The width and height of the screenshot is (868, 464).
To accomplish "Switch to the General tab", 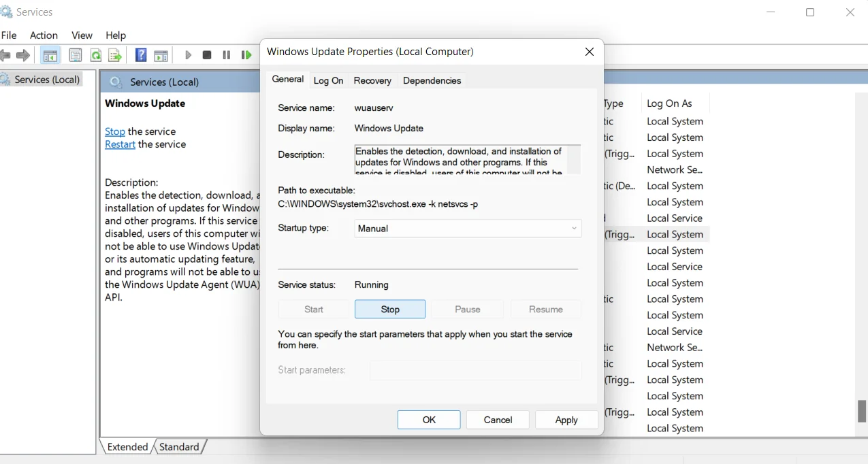I will tap(287, 80).
